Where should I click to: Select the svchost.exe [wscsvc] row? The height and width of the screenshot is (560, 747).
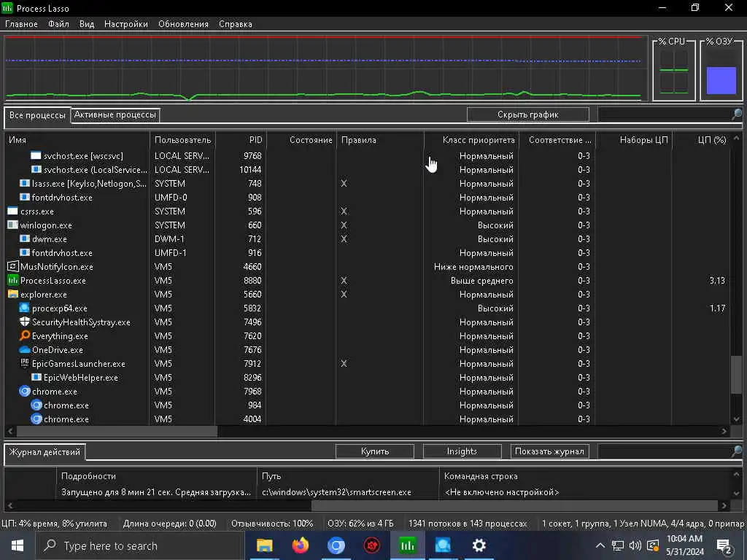pyautogui.click(x=367, y=156)
